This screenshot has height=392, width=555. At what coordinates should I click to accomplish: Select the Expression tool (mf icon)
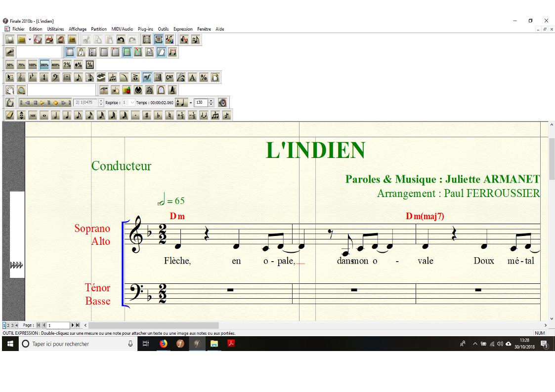tap(147, 77)
